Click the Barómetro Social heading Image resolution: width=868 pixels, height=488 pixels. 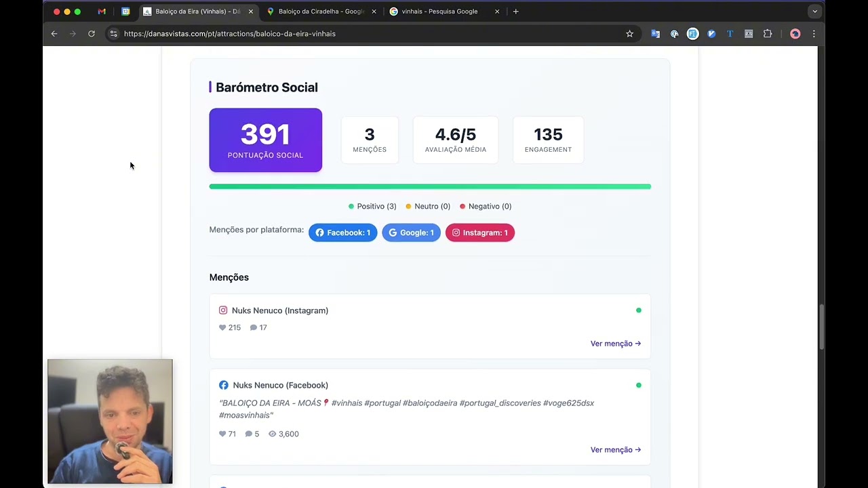[267, 87]
